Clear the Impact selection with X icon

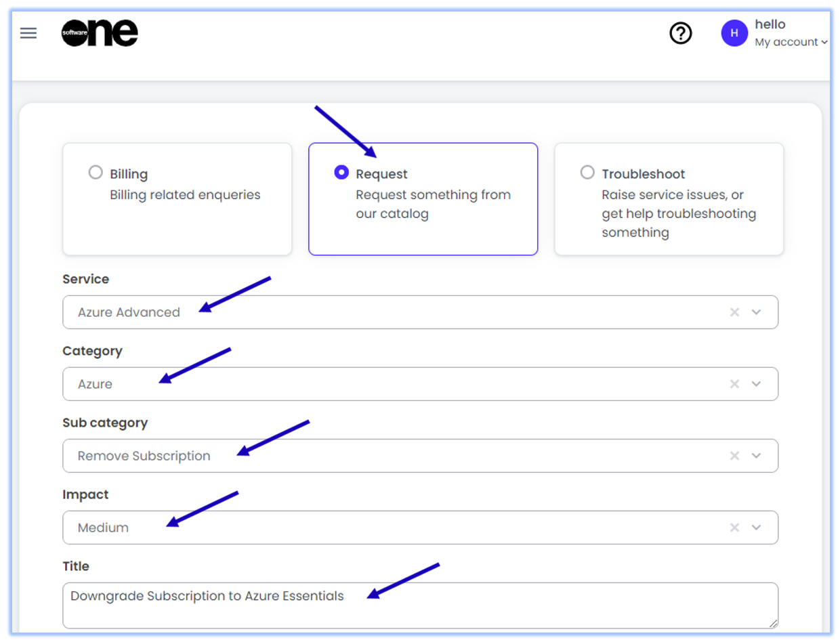734,528
